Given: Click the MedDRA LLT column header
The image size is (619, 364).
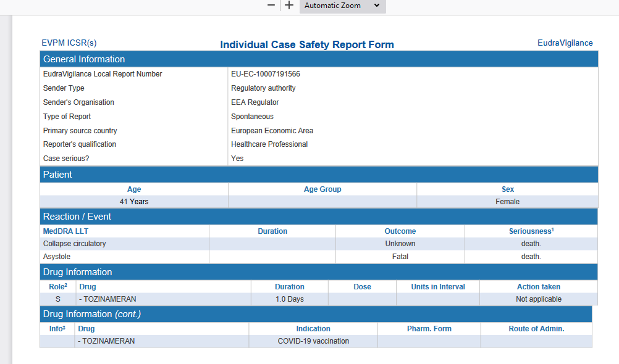Looking at the screenshot, I should (65, 231).
